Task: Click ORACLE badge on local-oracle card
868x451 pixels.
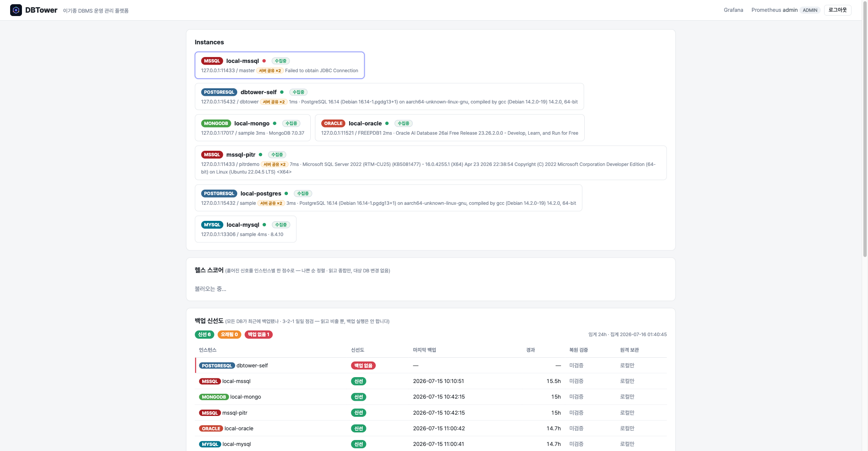Action: (334, 123)
